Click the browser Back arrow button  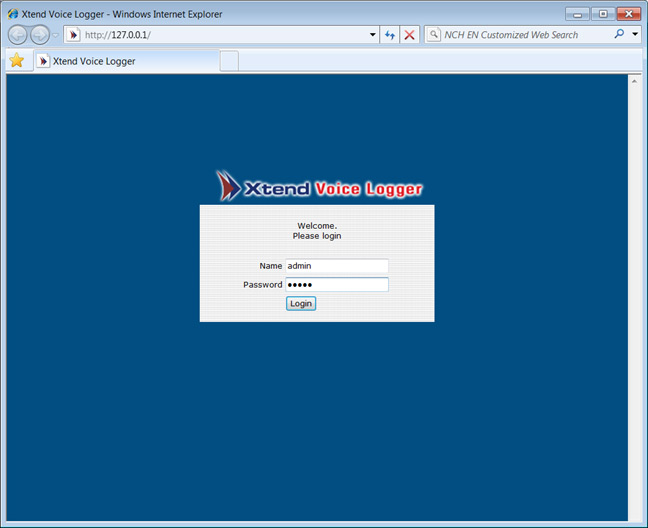tap(17, 35)
